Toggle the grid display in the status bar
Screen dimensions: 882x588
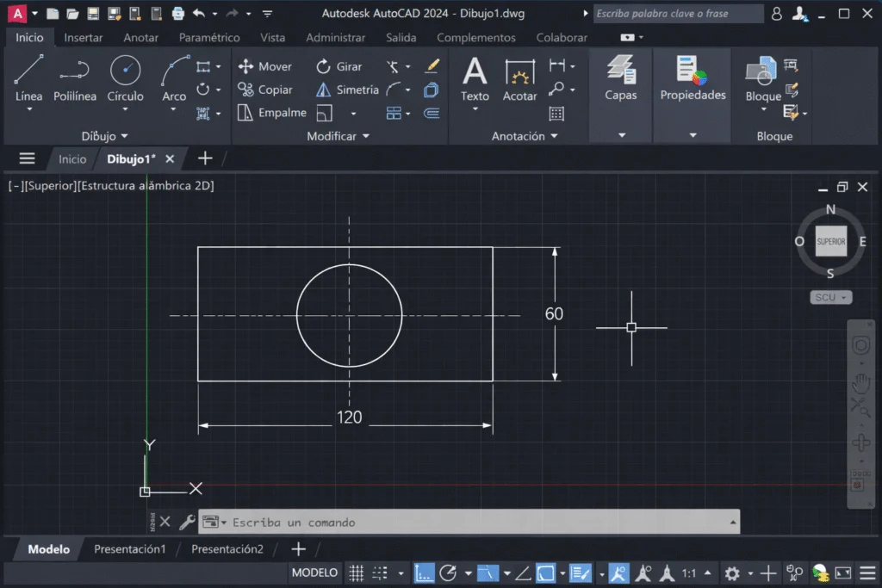pos(356,573)
